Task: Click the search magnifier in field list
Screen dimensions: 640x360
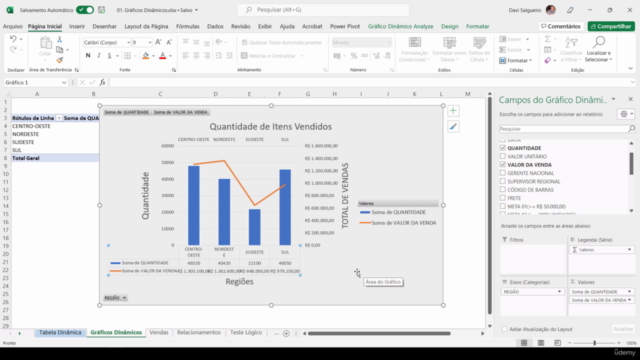Action: coord(631,129)
